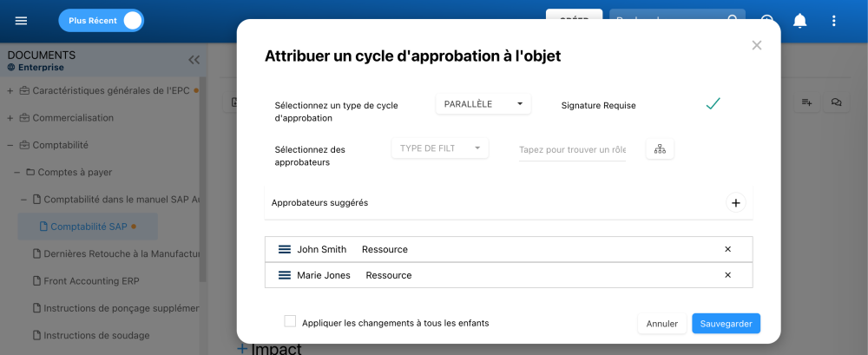Grab the Marie Jones reorder handle
The height and width of the screenshot is (355, 868).
(285, 275)
